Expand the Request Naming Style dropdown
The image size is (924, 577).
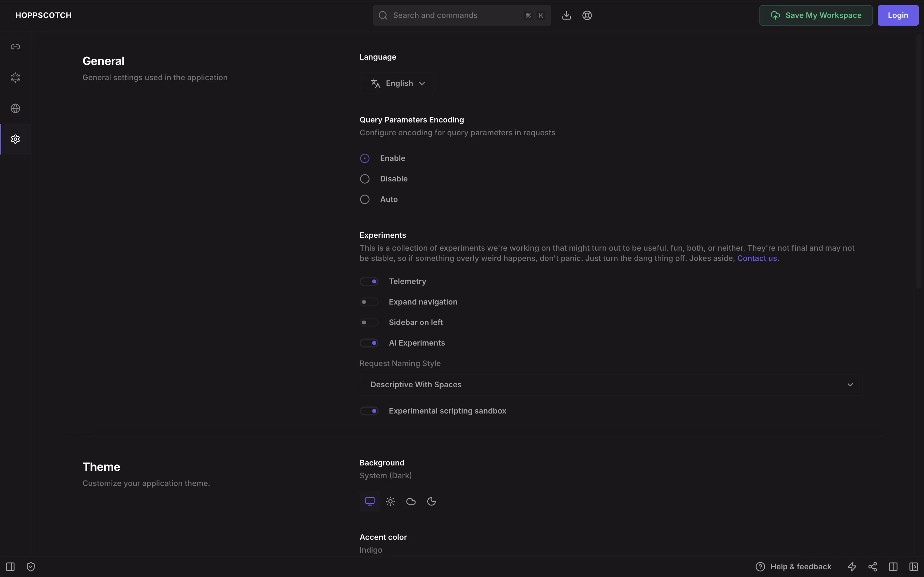click(610, 385)
